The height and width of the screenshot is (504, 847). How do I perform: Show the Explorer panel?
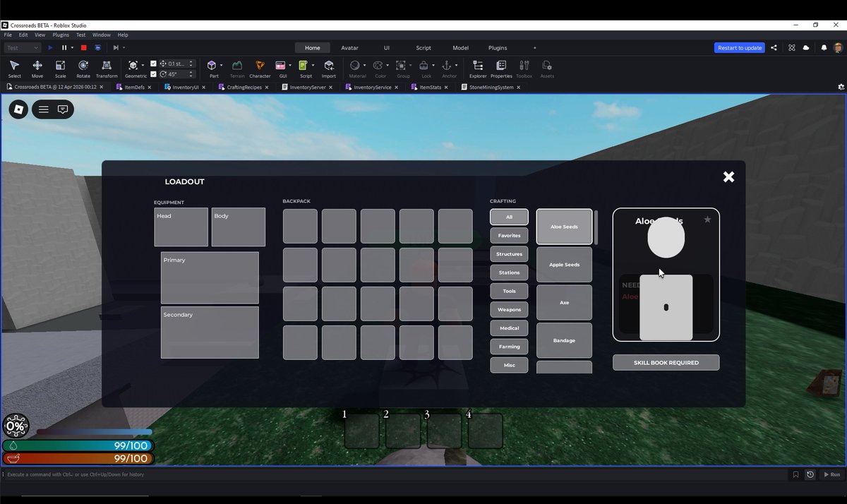[x=478, y=68]
